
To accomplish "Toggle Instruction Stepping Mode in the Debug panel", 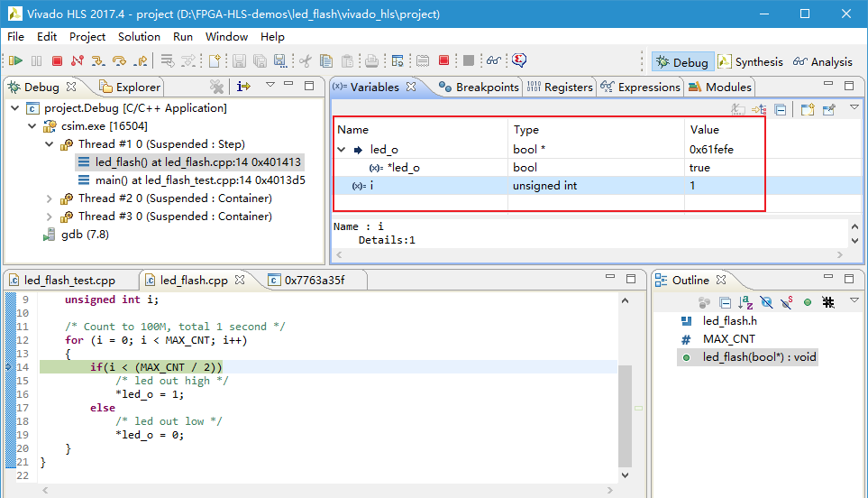I will pos(243,87).
